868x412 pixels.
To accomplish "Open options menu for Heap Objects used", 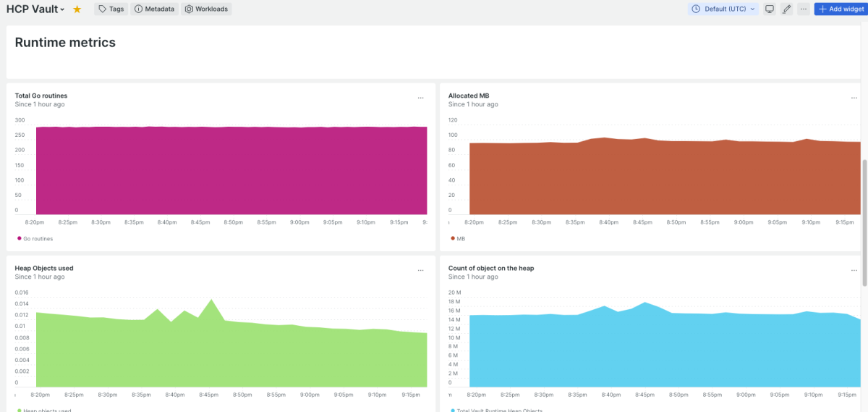I will click(x=420, y=270).
